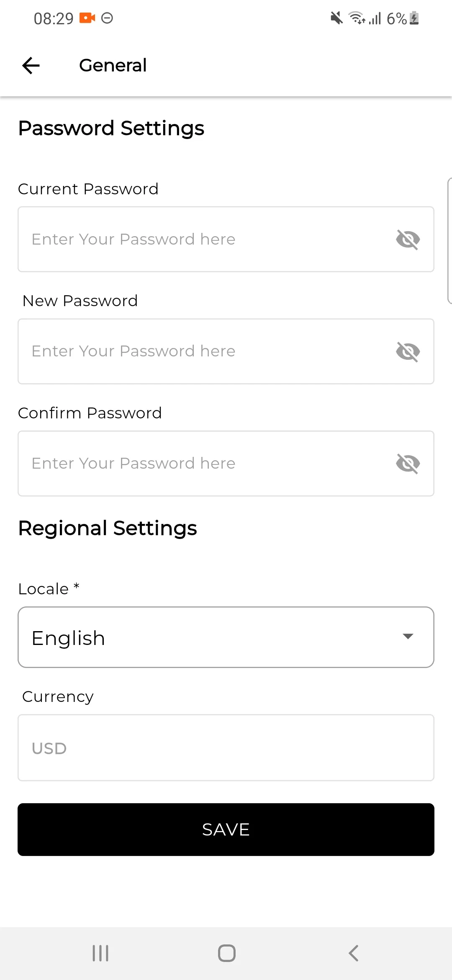Select the English locale combo box
Viewport: 452px width, 980px height.
(209, 637)
